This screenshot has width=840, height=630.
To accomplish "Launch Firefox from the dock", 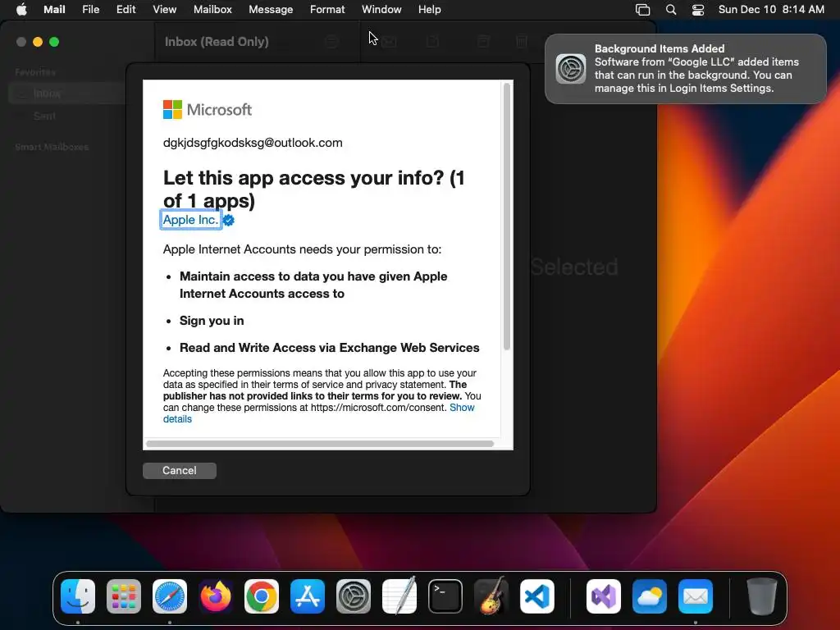I will [216, 596].
